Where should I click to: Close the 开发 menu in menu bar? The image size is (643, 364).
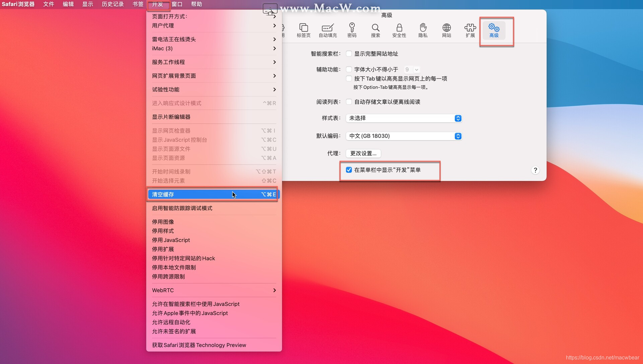coord(157,4)
